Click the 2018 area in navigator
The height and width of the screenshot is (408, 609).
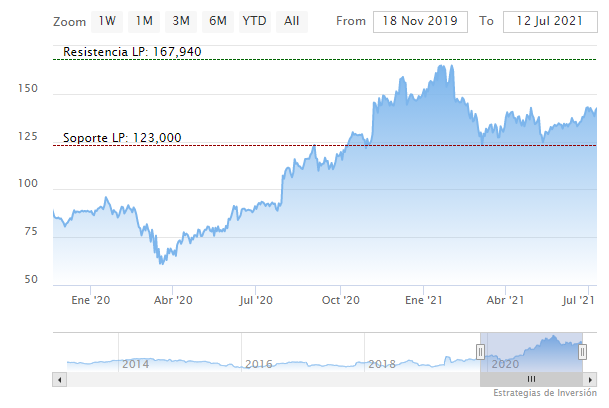tap(382, 364)
